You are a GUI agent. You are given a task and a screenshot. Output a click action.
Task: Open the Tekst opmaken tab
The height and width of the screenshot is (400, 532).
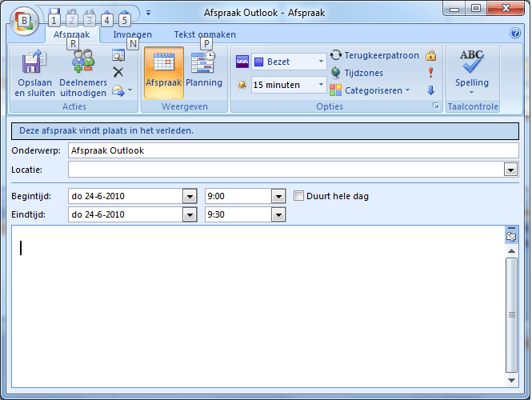point(205,34)
